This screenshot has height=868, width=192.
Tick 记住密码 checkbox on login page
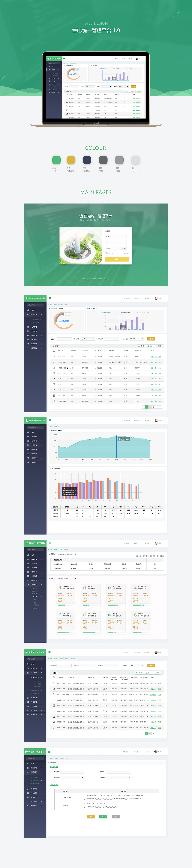point(106,253)
